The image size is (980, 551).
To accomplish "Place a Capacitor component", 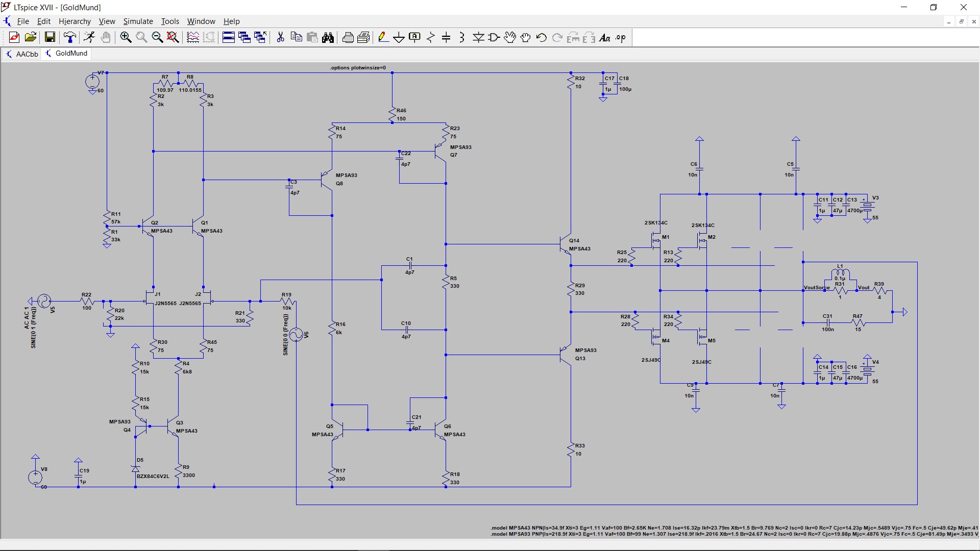I will (x=446, y=37).
